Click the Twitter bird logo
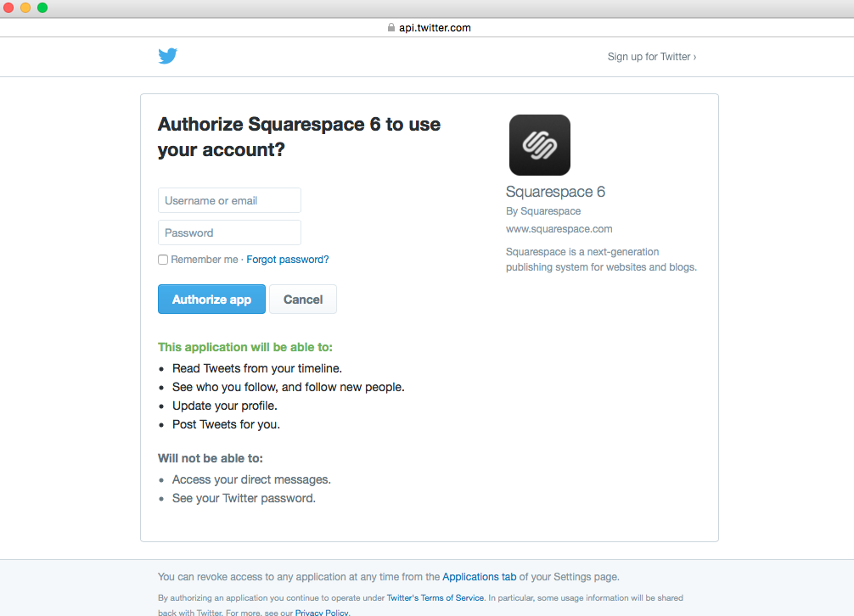Screen dimensions: 854x616 (x=168, y=55)
